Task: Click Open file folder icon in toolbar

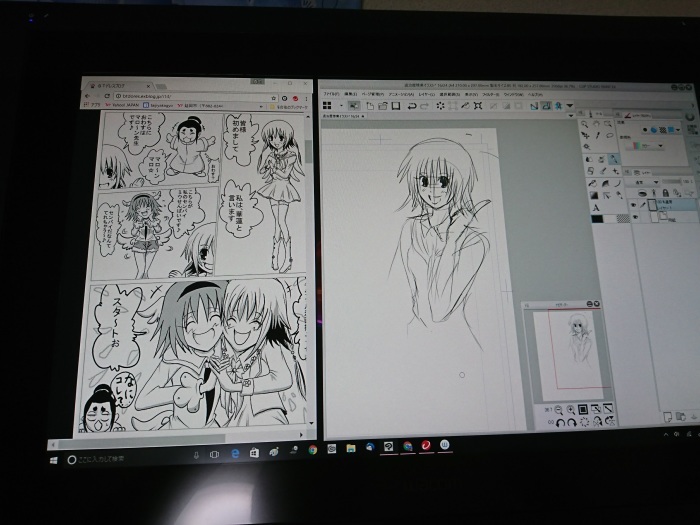Action: click(383, 106)
